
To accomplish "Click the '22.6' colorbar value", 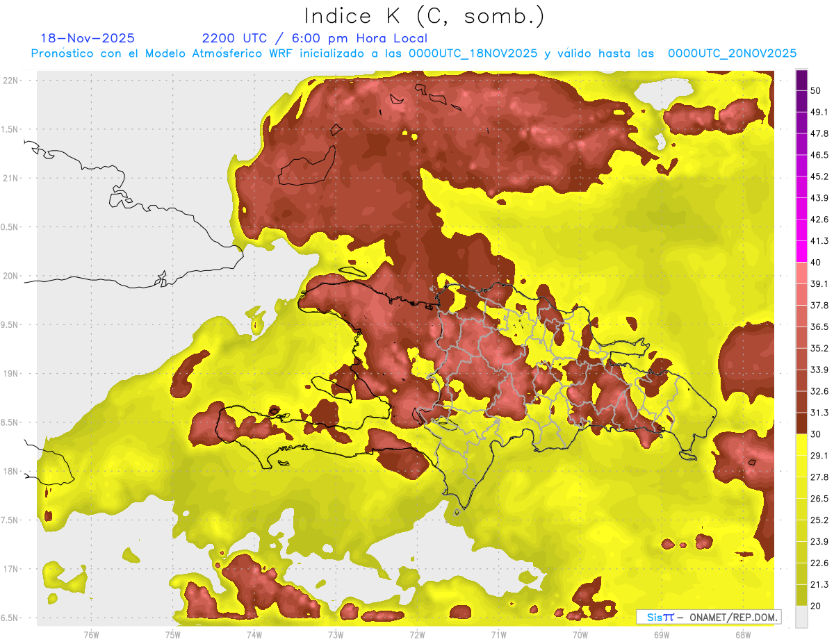I will tap(819, 563).
